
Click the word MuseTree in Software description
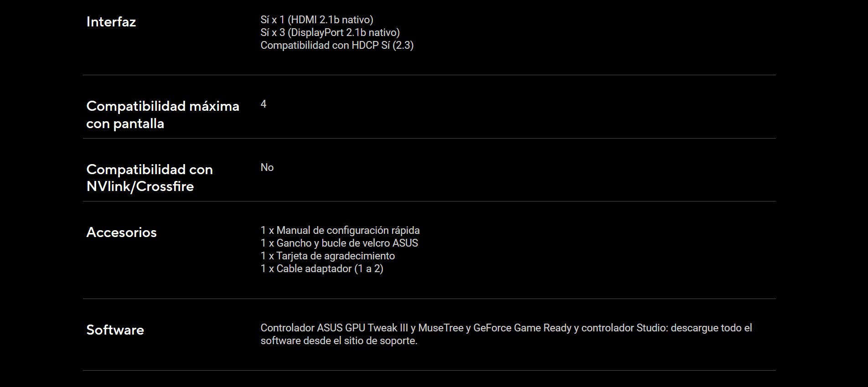click(x=440, y=328)
